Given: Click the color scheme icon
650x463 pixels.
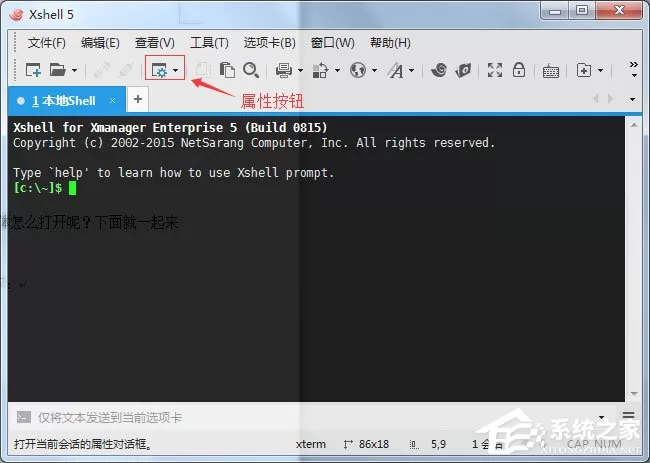Looking at the screenshot, I should click(x=320, y=70).
